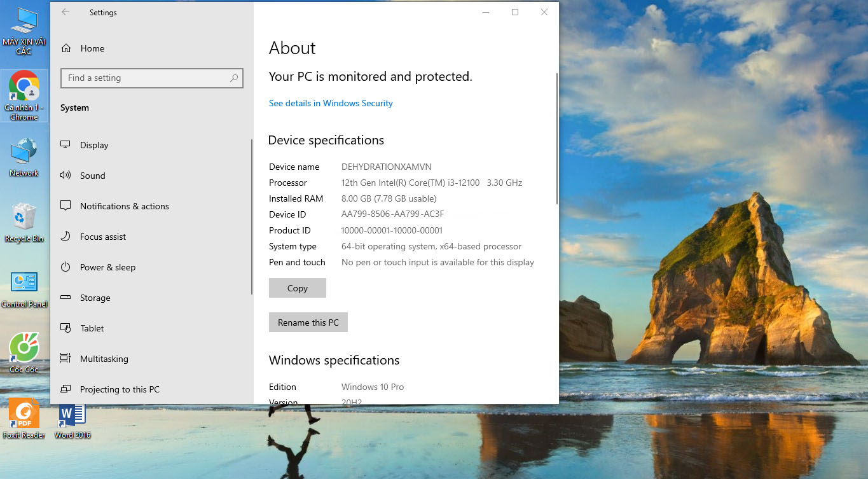The width and height of the screenshot is (868, 479).
Task: Select the Focus assist moon icon
Action: 65,237
